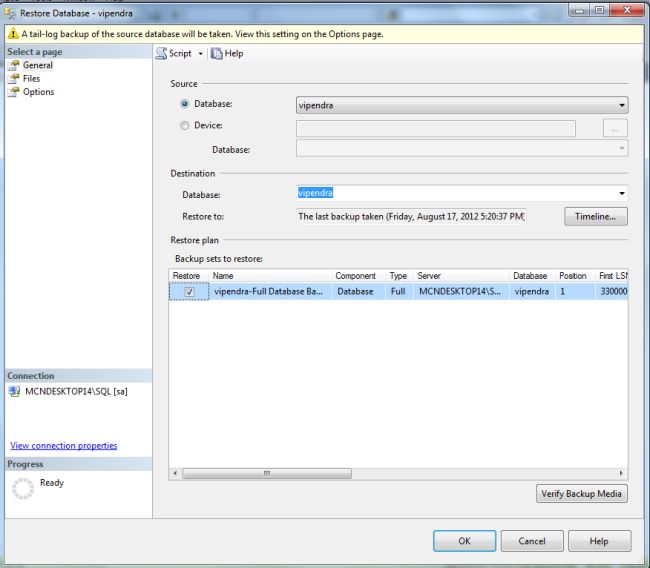Open the source Database dropdown vipendra
Screen dimensions: 650x568
tap(462, 105)
